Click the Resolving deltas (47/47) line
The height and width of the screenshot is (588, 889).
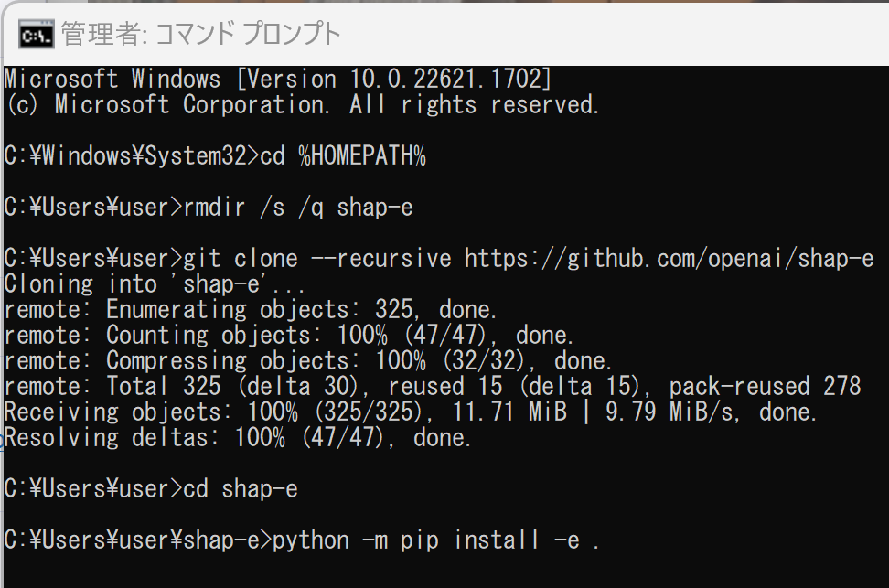click(x=238, y=438)
